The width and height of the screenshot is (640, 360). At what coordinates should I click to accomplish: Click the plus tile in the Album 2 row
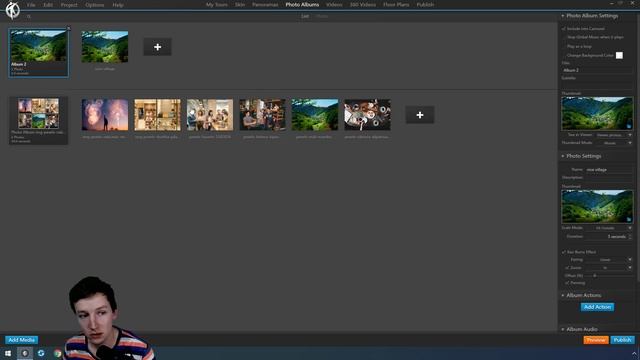click(157, 47)
